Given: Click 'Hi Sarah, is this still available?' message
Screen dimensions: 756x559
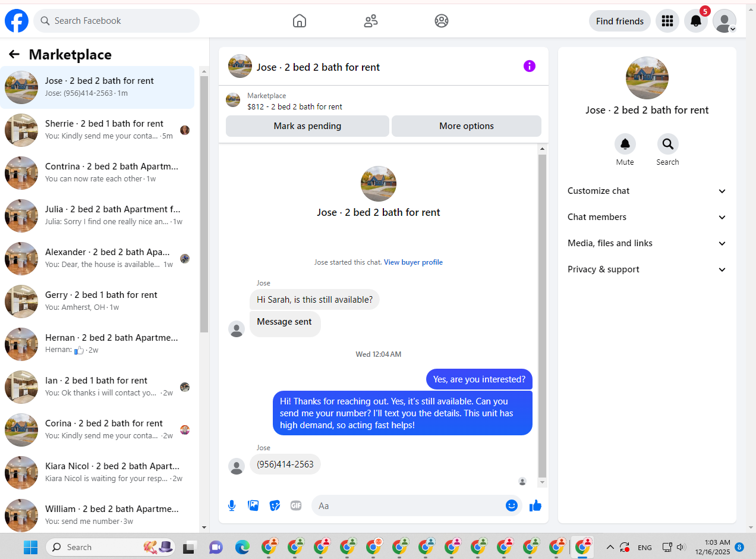Looking at the screenshot, I should pyautogui.click(x=314, y=300).
